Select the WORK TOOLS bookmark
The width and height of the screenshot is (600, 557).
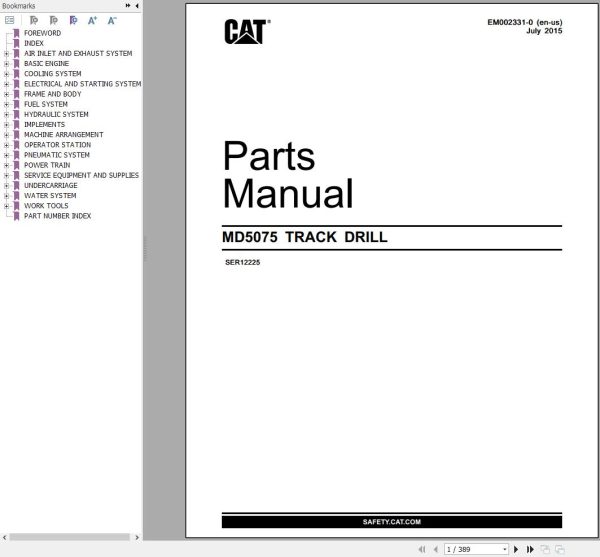pos(46,205)
